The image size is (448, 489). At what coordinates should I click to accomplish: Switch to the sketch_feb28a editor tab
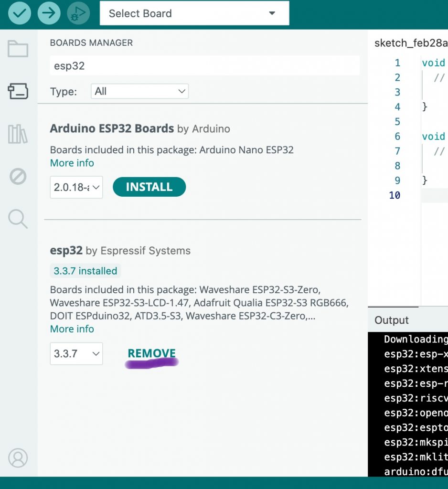pos(411,43)
